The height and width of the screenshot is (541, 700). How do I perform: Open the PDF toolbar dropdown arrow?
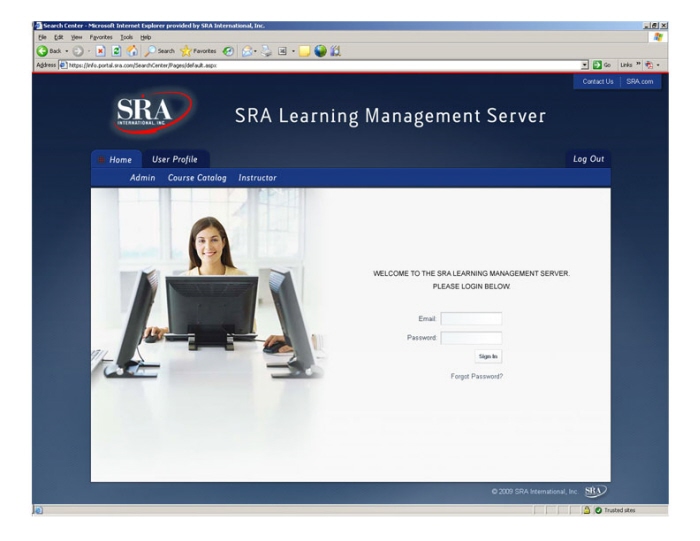(658, 65)
